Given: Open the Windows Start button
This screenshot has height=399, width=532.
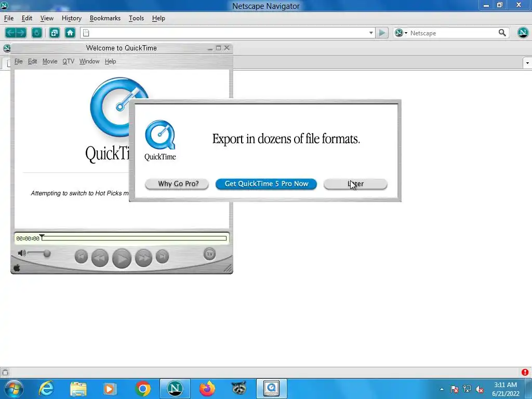Looking at the screenshot, I should coord(14,389).
